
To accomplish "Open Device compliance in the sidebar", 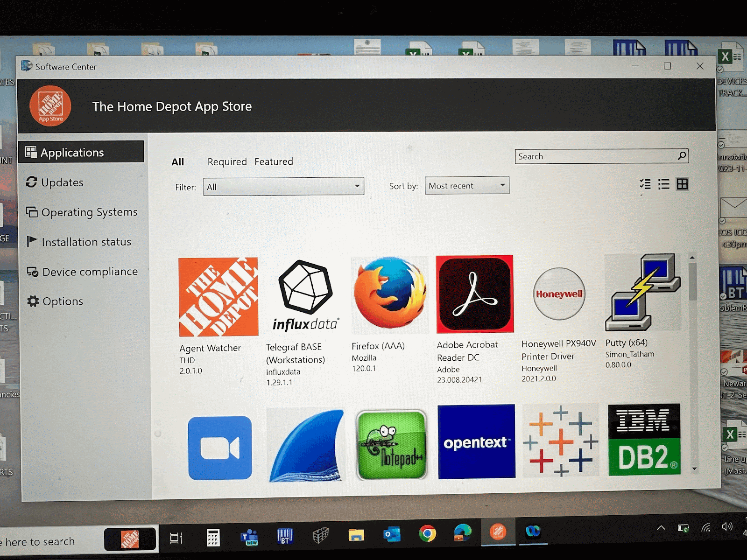I will [82, 272].
